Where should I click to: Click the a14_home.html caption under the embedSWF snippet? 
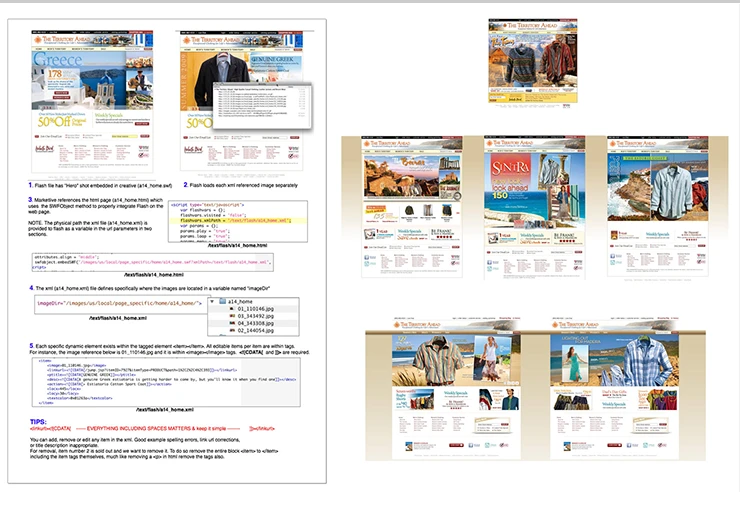point(153,274)
